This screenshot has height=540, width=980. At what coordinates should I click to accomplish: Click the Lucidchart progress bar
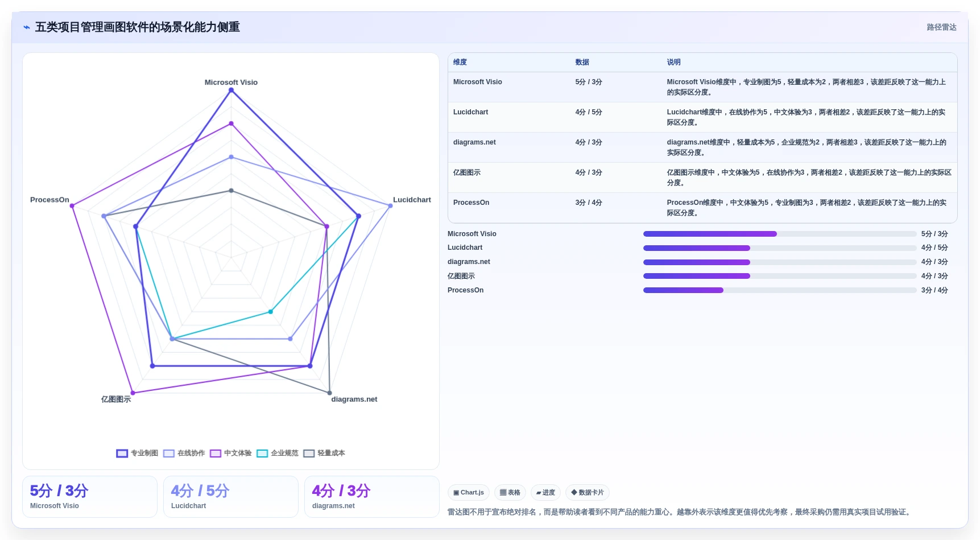780,248
